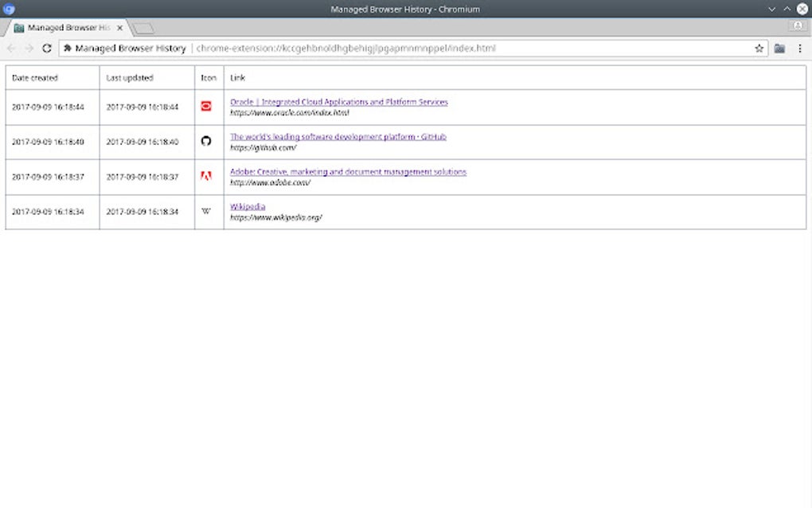Reload the Managed Browser History page
The width and height of the screenshot is (812, 508).
(47, 48)
